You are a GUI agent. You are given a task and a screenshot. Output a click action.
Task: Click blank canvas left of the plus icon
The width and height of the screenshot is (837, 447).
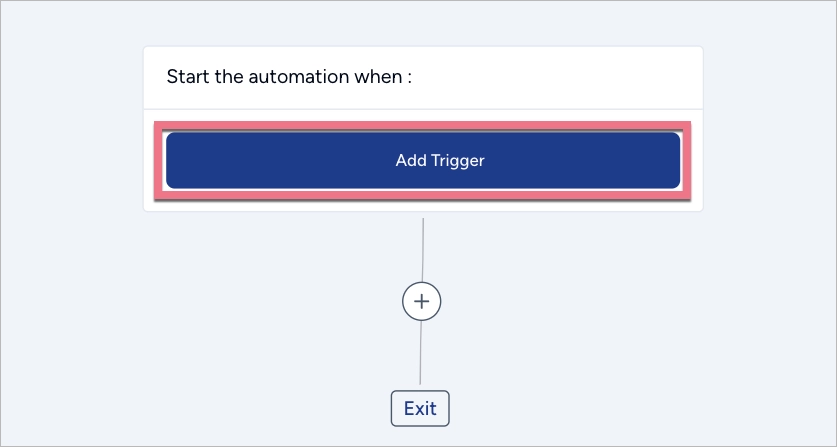pos(250,300)
